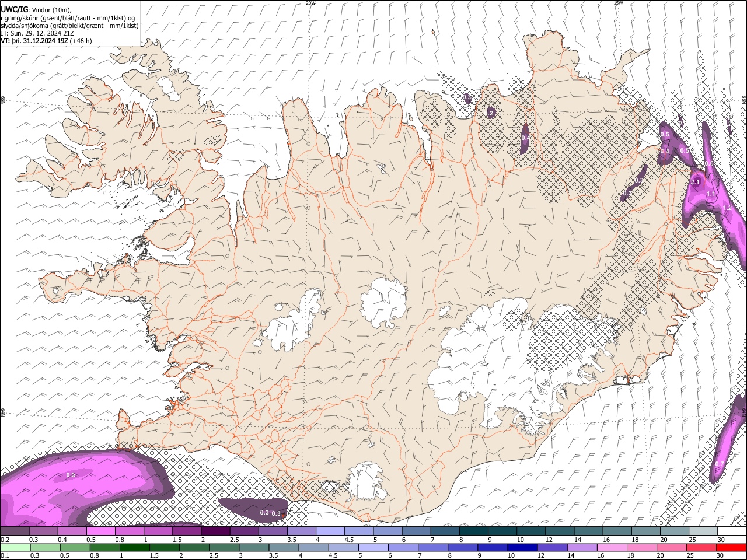The width and height of the screenshot is (747, 560).
Task: Select the '(+46 h)' forecast offset text
Action: click(81, 41)
